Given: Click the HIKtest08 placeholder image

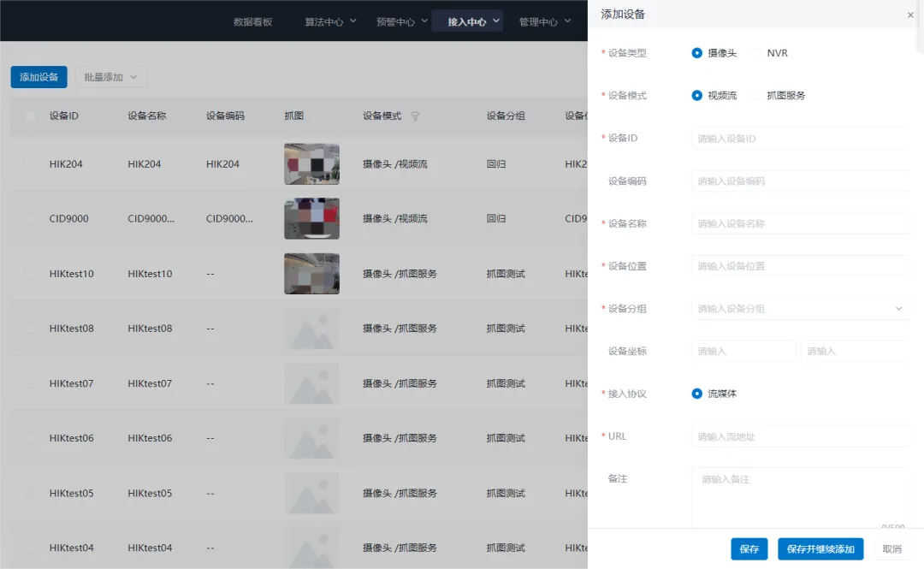Looking at the screenshot, I should [311, 329].
